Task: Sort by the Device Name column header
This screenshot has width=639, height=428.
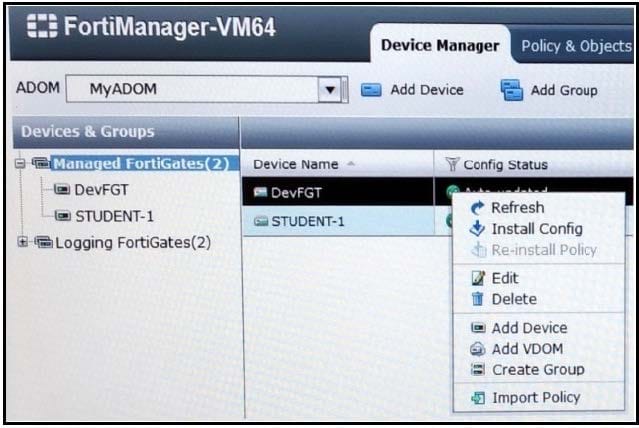Action: [x=296, y=164]
